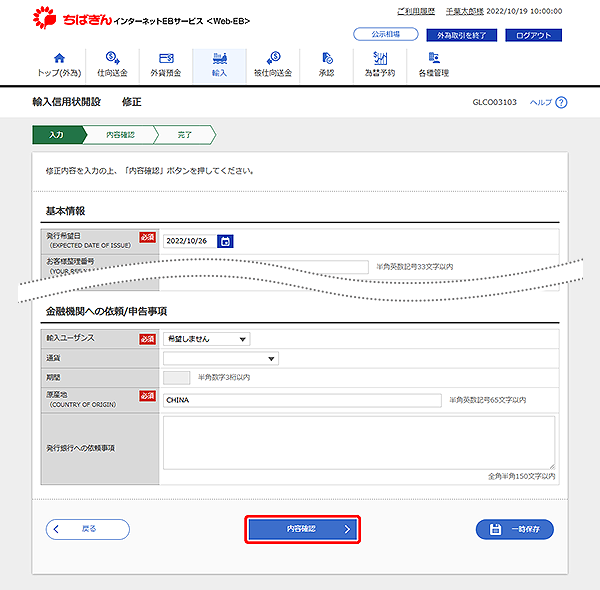Click the お客様整理番号 input field
The image size is (600, 590).
pos(266,267)
